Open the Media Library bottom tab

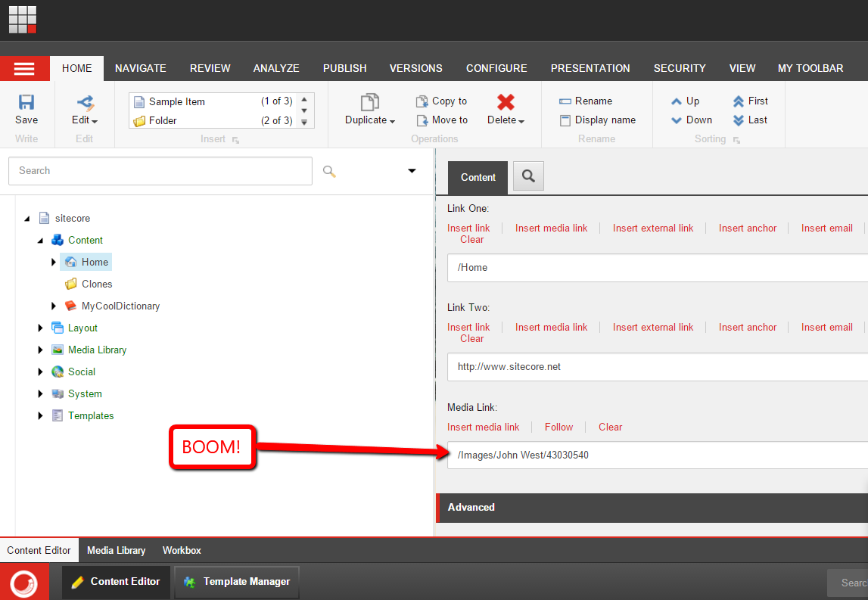116,550
